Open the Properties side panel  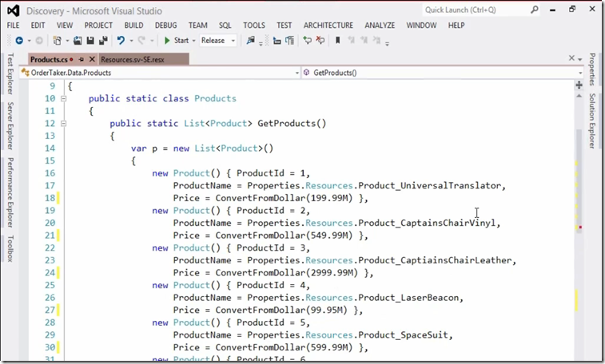pos(592,69)
